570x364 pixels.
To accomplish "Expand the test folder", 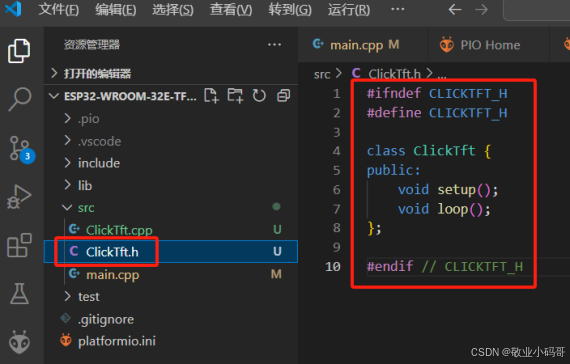I will 171,297.
